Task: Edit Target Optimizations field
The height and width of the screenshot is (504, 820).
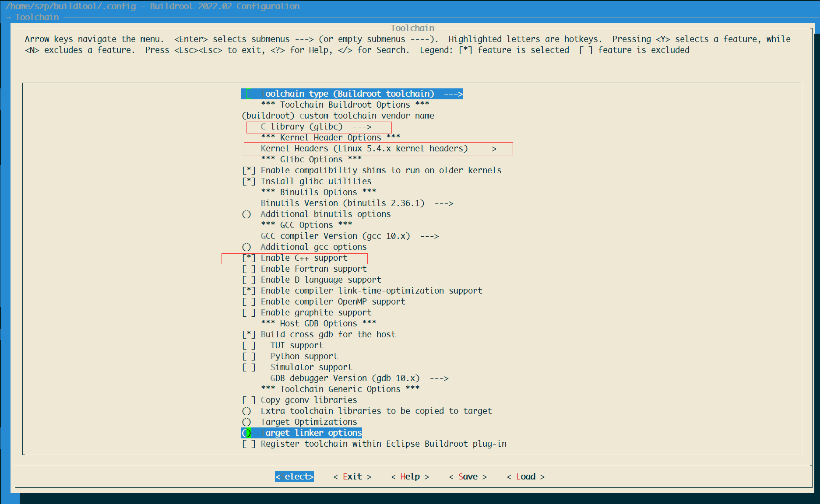Action: (299, 422)
